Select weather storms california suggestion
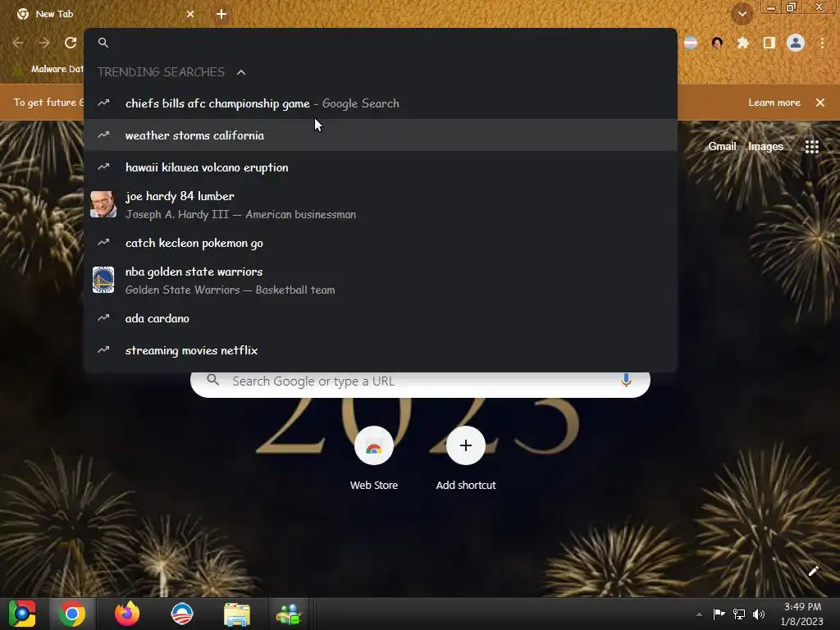The width and height of the screenshot is (840, 630). (381, 135)
